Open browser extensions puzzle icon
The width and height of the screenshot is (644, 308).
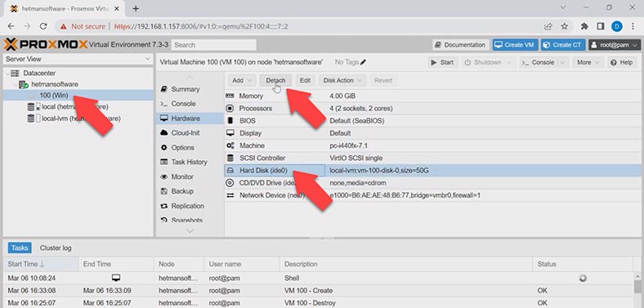tap(584, 26)
